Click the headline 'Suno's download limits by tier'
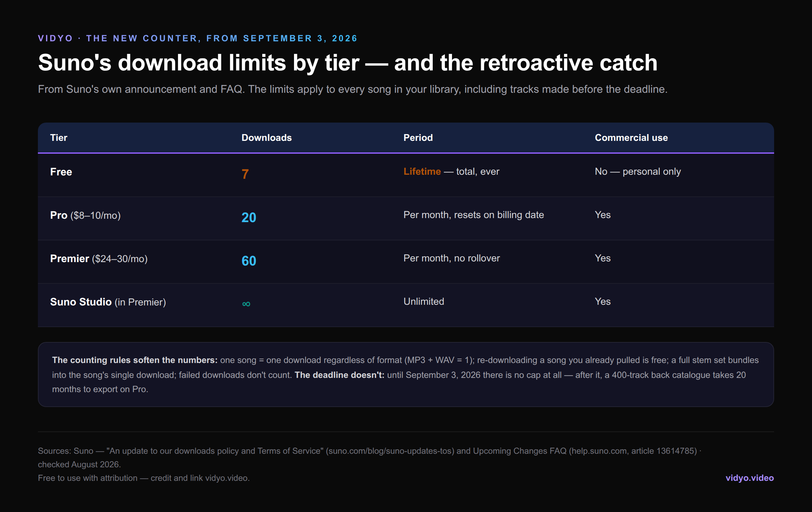The height and width of the screenshot is (512, 812). (x=199, y=63)
